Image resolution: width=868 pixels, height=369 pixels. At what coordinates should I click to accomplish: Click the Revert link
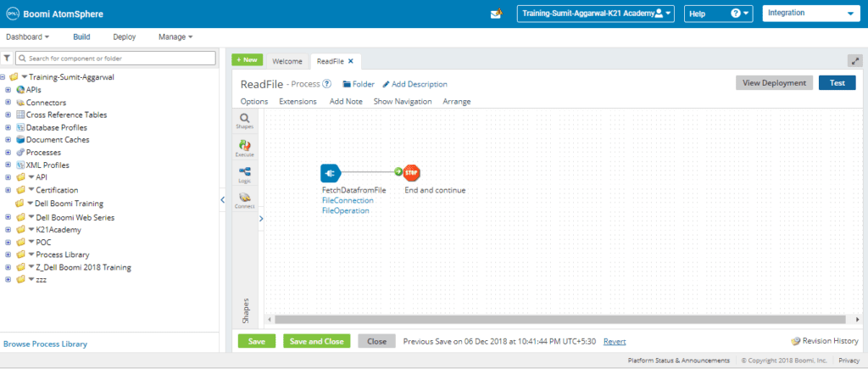pos(615,341)
